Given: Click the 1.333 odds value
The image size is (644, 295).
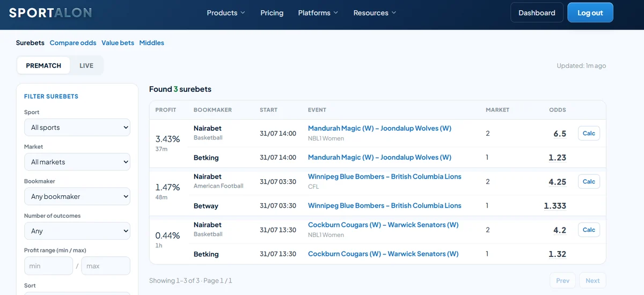Looking at the screenshot, I should 555,206.
